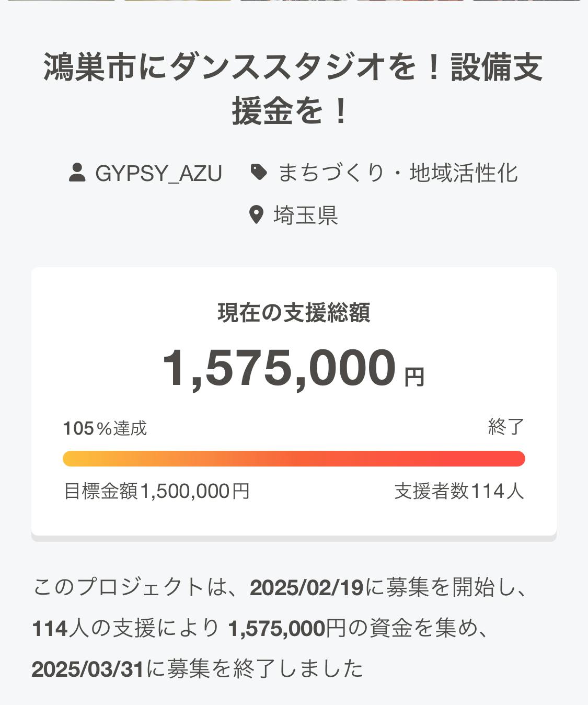Click the 2025/02/19 start date
The height and width of the screenshot is (705, 588).
coord(307,588)
